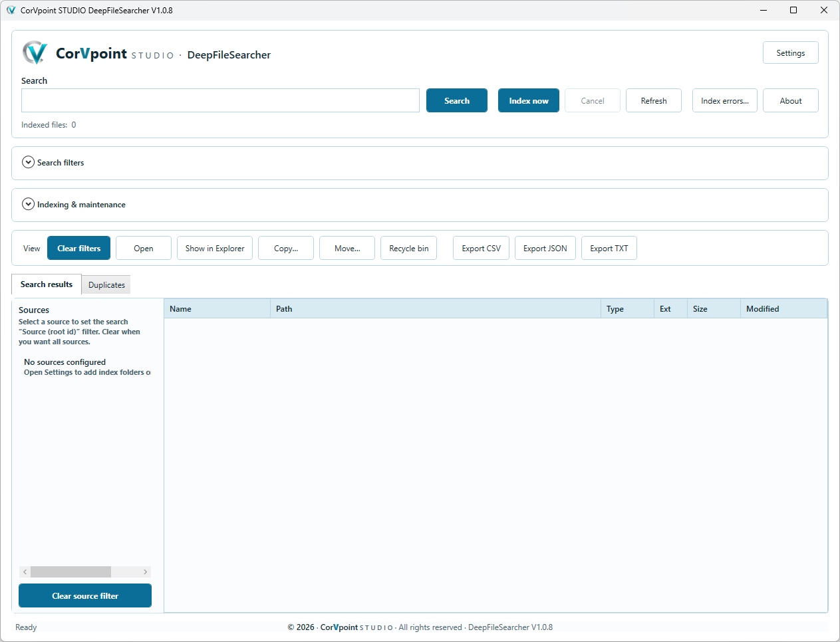The width and height of the screenshot is (840, 642).
Task: Export results as TXT
Action: click(609, 248)
